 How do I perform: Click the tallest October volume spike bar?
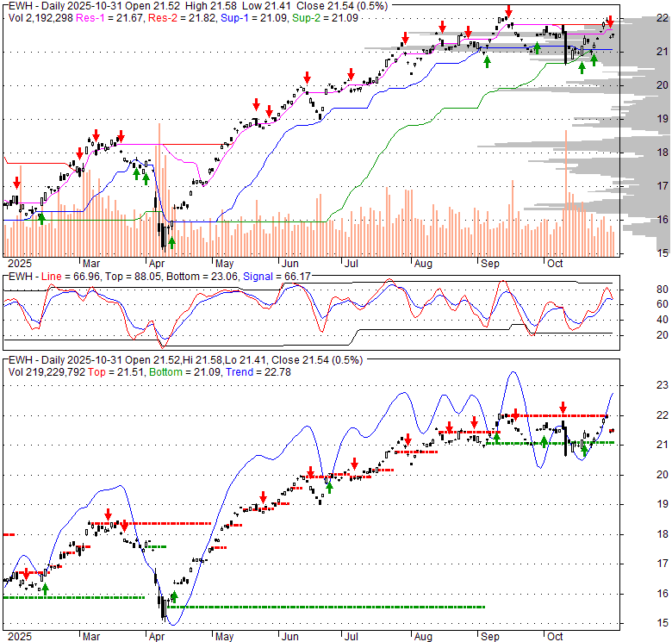tap(566, 193)
